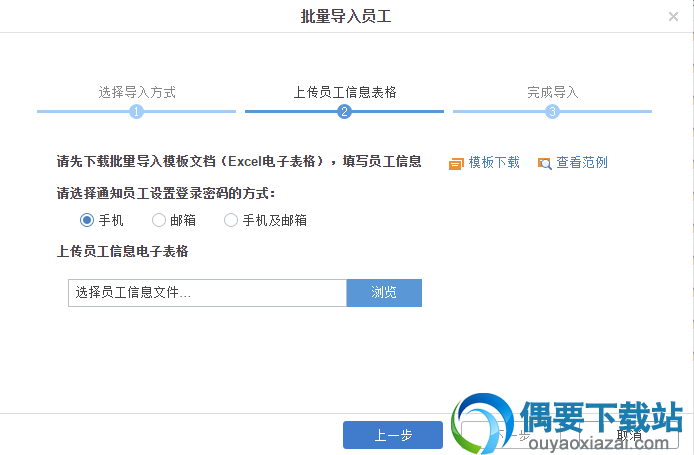Go back with the 上一步 button
This screenshot has height=455, width=694.
(x=393, y=435)
